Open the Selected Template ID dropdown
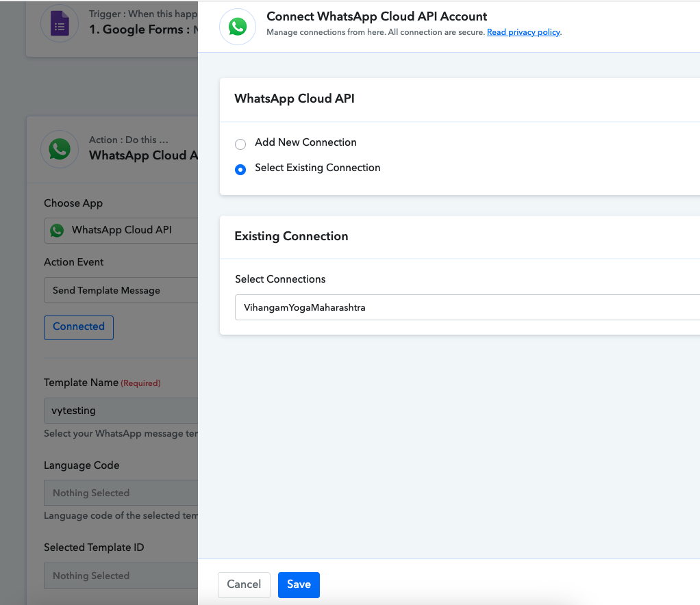 coord(121,576)
